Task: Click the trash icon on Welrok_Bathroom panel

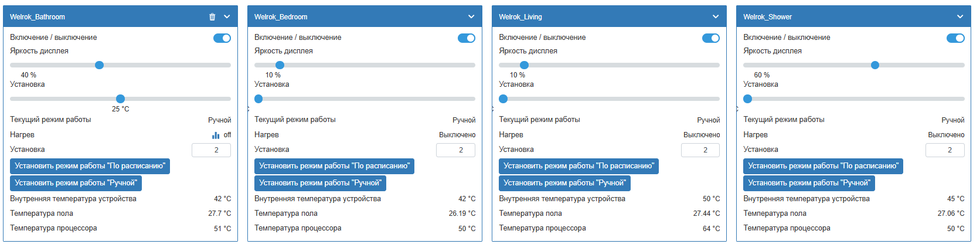Action: [212, 17]
